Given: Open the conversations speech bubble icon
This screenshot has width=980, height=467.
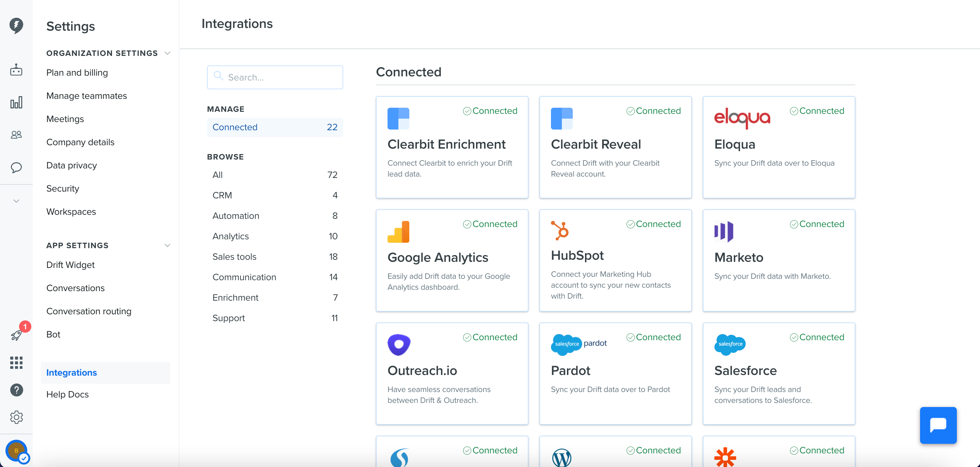Looking at the screenshot, I should [x=16, y=167].
